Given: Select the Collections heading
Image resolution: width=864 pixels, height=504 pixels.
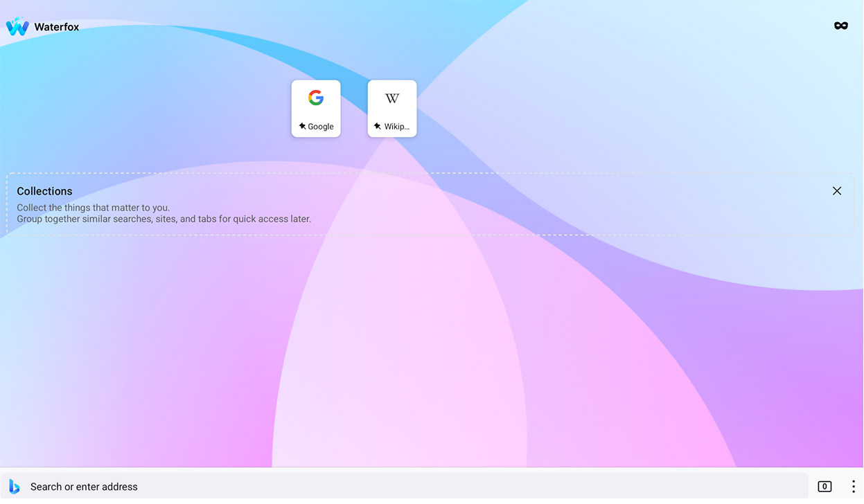Looking at the screenshot, I should [44, 191].
